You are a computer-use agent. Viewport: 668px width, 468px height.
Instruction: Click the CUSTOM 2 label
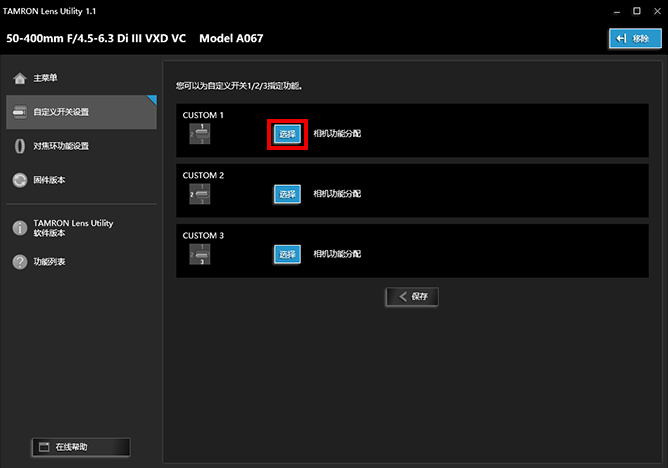click(203, 175)
